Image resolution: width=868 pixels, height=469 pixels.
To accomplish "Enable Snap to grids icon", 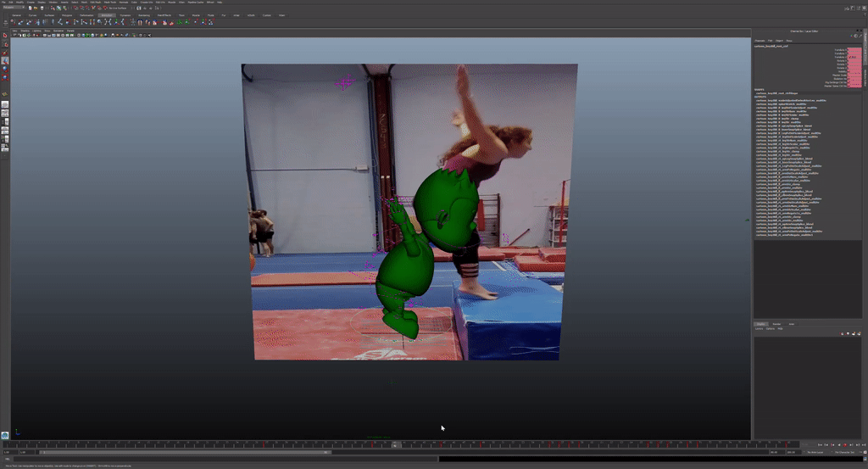I will pyautogui.click(x=76, y=8).
